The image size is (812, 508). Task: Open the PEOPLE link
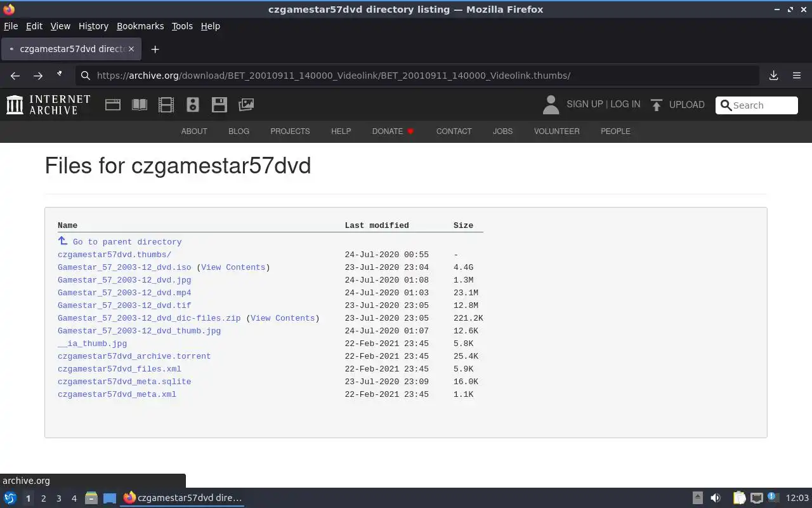(x=615, y=131)
